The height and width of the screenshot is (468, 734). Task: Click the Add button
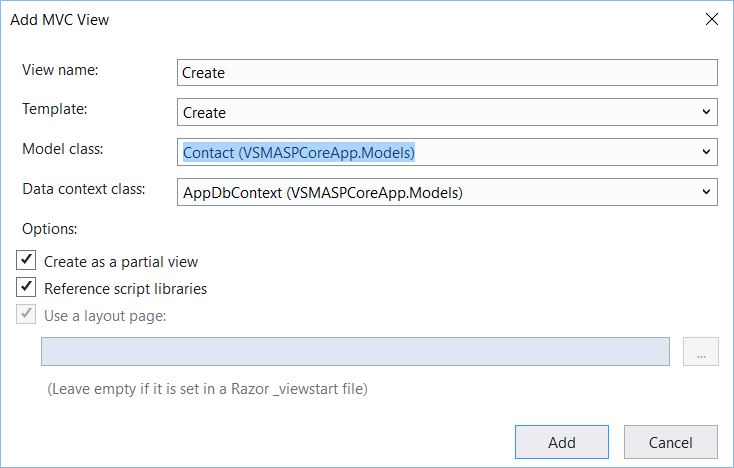pyautogui.click(x=561, y=442)
